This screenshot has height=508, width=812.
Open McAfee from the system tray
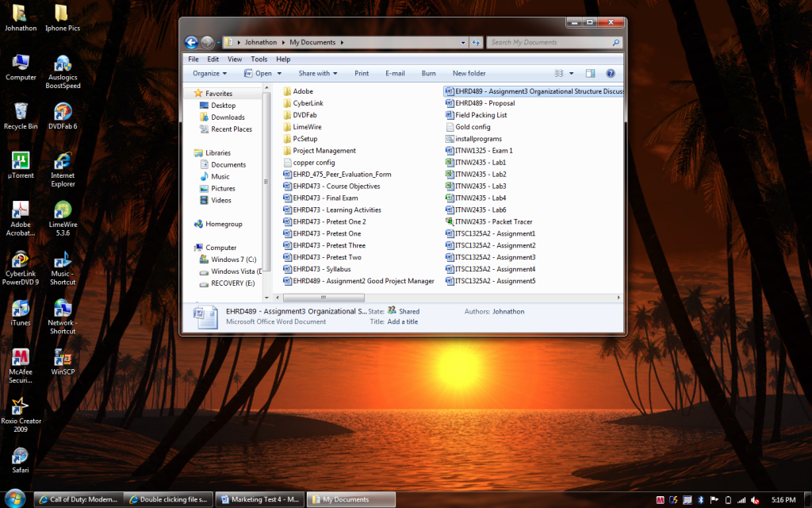[x=660, y=499]
